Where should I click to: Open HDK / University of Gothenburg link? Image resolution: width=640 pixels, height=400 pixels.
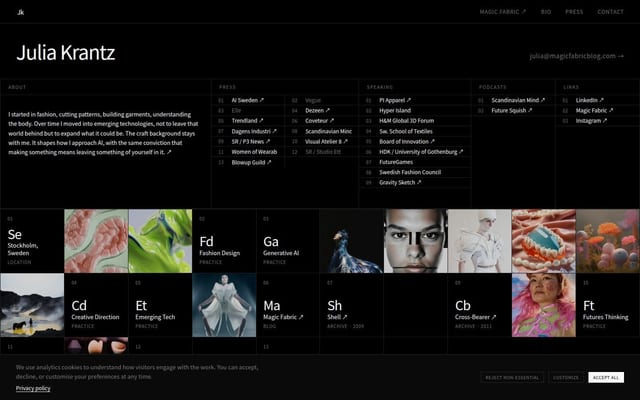421,151
